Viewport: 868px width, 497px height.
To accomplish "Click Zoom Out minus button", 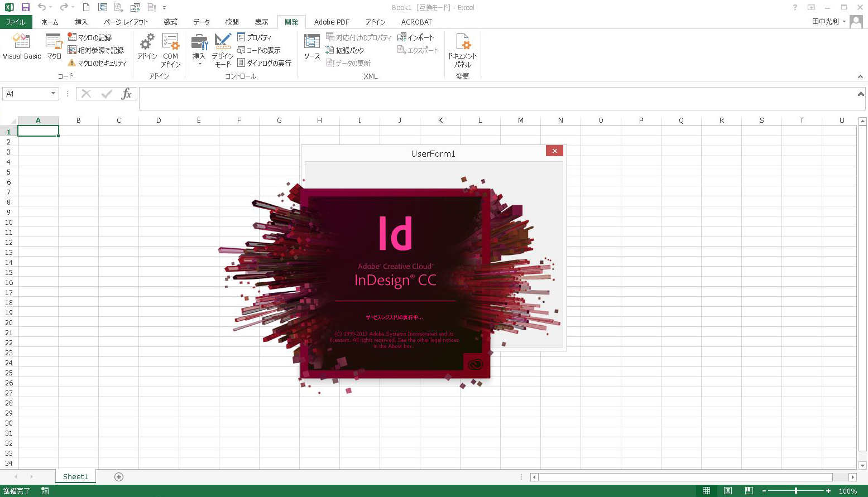I will (764, 491).
